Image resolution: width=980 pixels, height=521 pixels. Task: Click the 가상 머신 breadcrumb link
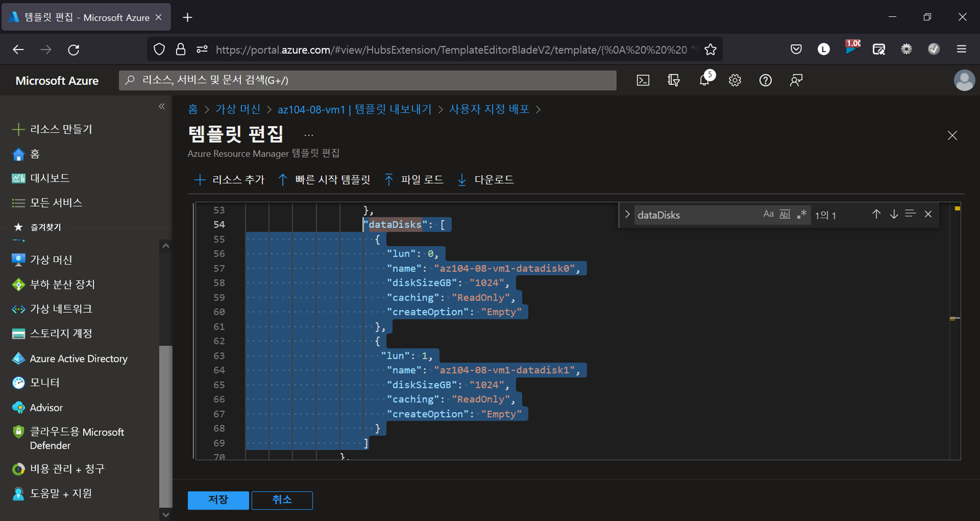(238, 109)
